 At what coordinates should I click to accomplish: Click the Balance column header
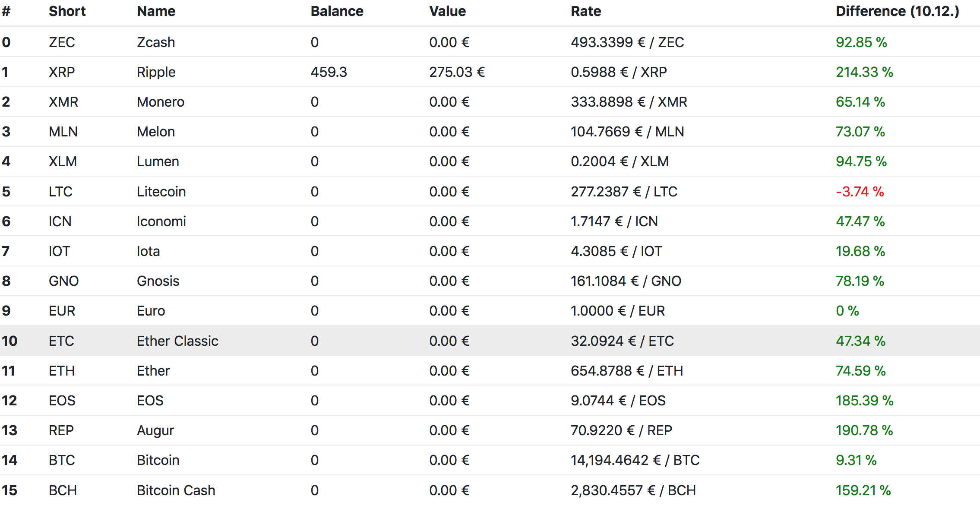[337, 11]
